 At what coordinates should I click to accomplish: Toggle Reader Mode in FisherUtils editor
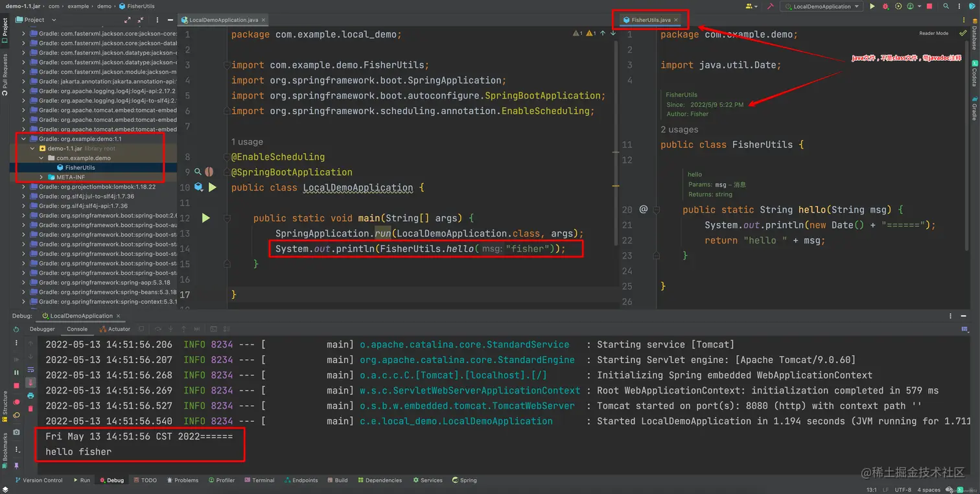[933, 33]
